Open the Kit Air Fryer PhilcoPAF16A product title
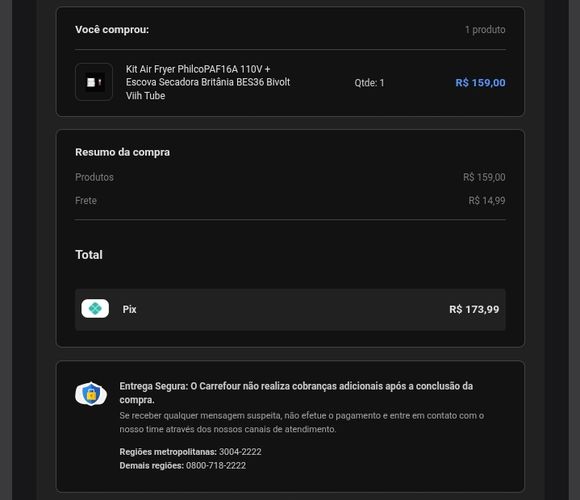The width and height of the screenshot is (580, 500). click(x=208, y=82)
